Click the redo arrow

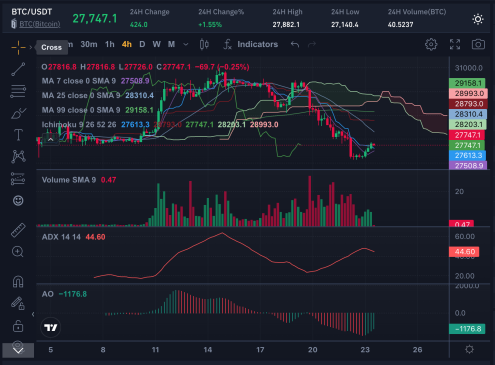point(312,44)
